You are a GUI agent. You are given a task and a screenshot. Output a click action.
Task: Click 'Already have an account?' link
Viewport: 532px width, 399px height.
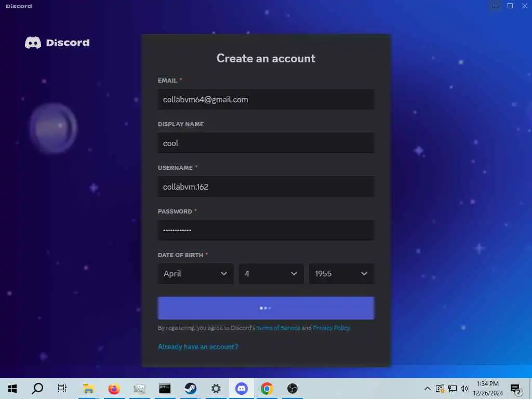coord(198,347)
